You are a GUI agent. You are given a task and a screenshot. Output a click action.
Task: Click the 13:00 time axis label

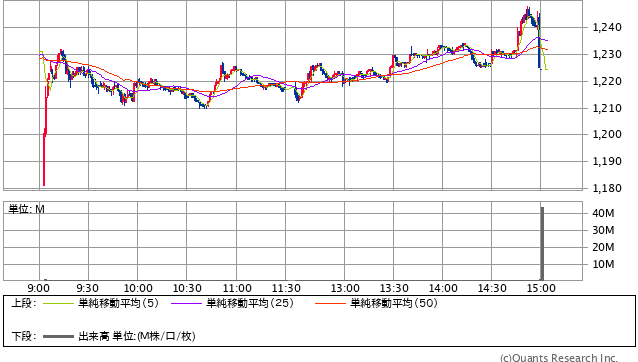[x=345, y=288]
